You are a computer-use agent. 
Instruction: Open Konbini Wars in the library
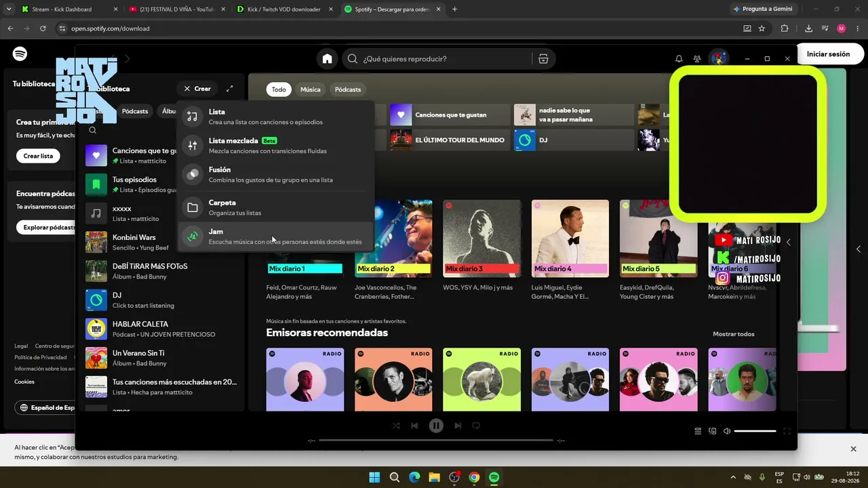tap(161, 242)
